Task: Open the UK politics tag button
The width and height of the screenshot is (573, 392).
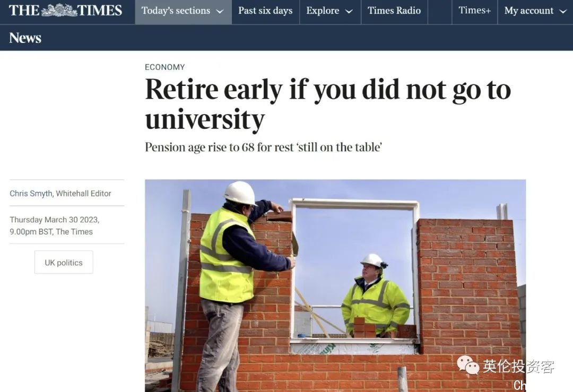Action: pyautogui.click(x=64, y=263)
